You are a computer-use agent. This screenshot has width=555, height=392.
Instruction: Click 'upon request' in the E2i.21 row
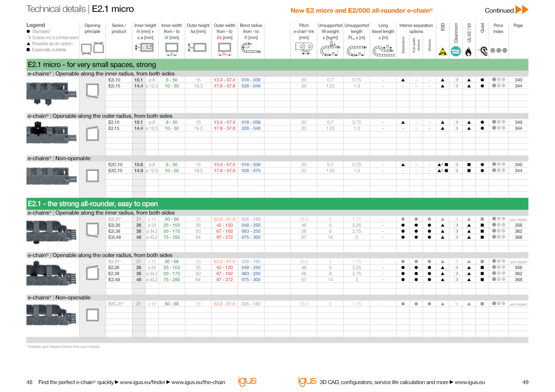click(518, 219)
